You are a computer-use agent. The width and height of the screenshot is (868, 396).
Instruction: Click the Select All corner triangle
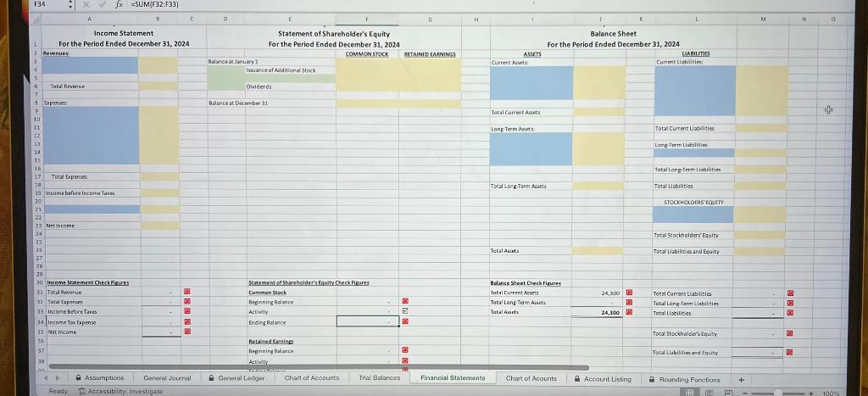point(36,20)
